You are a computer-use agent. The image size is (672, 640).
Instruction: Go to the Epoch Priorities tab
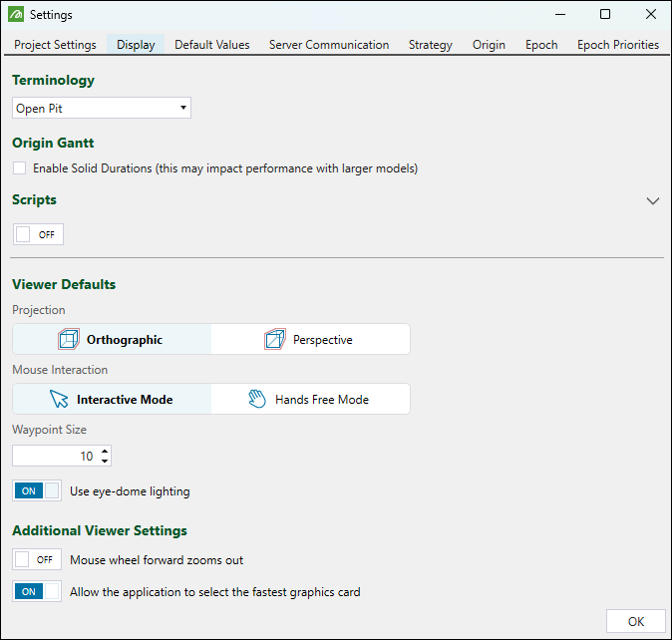tap(617, 45)
